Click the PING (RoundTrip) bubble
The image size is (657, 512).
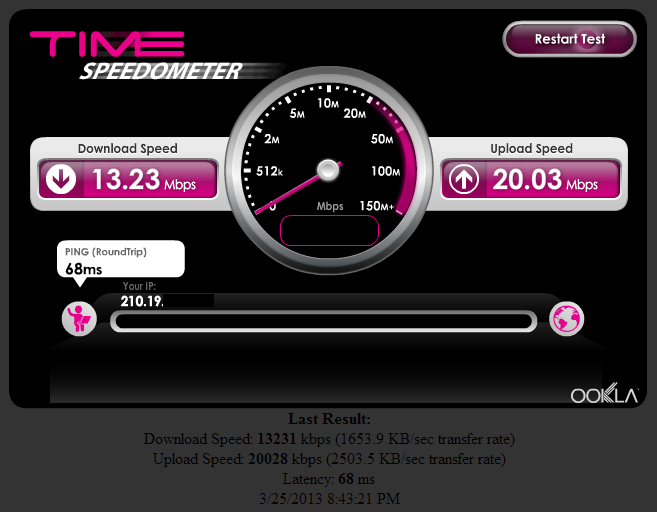pyautogui.click(x=121, y=259)
